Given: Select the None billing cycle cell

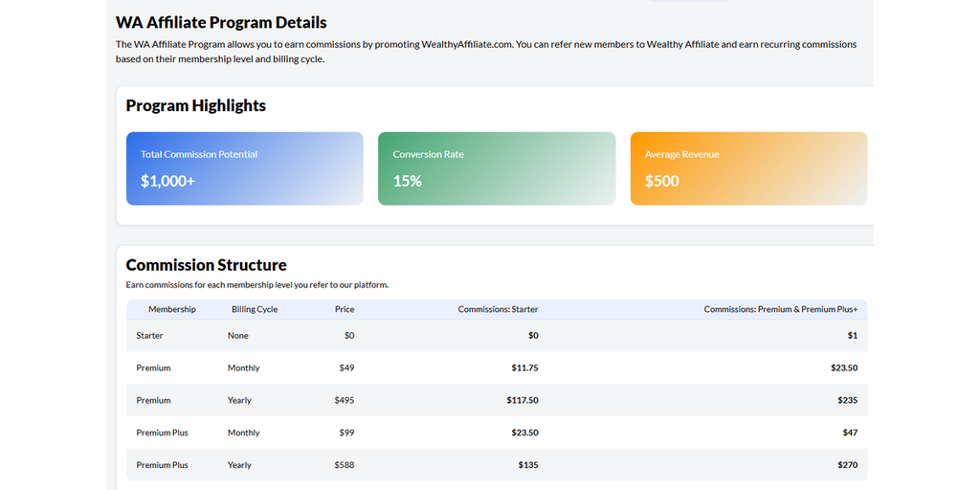Looking at the screenshot, I should click(x=238, y=336).
